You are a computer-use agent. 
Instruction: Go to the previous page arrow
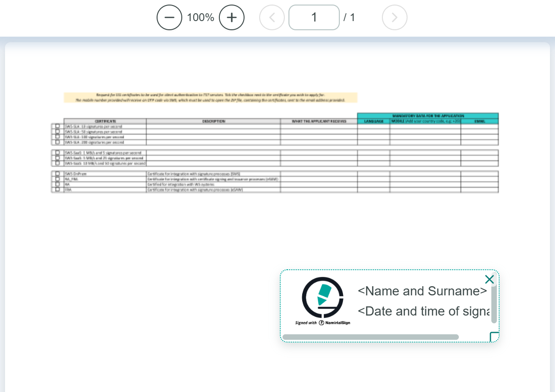(272, 17)
